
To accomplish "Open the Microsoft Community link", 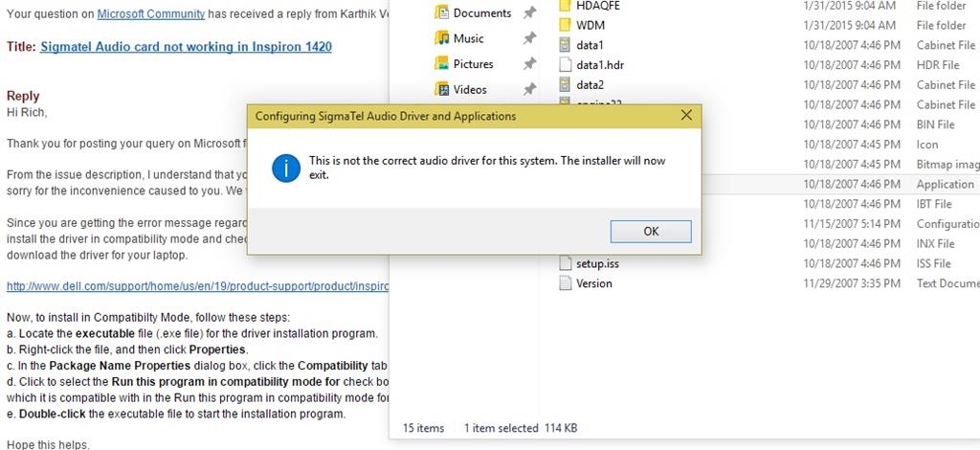I will click(x=150, y=13).
